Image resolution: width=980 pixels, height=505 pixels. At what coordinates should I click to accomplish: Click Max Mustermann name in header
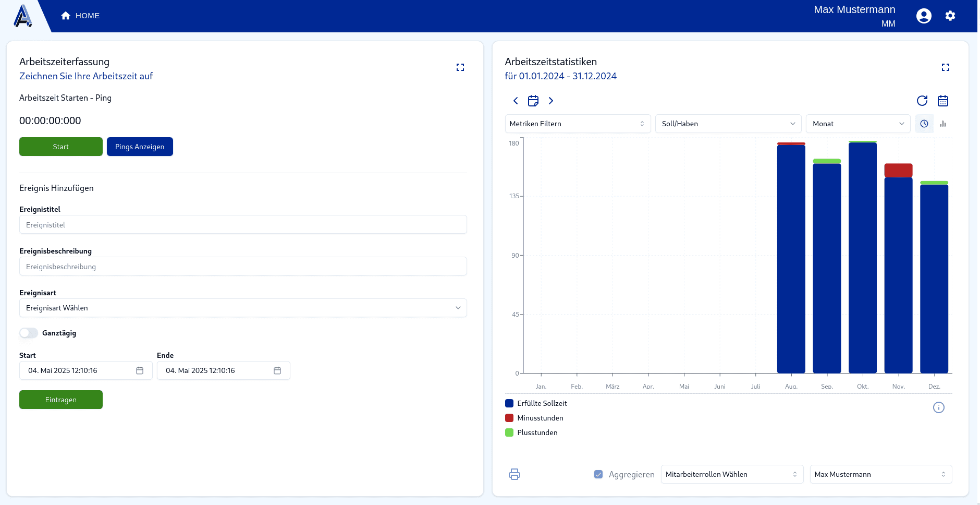854,9
